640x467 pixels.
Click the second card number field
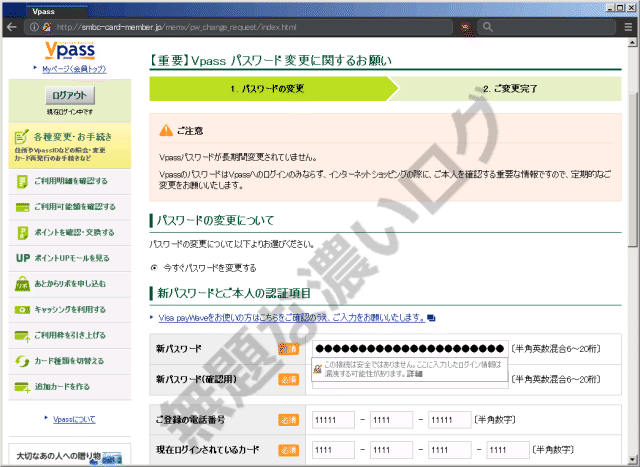point(391,450)
